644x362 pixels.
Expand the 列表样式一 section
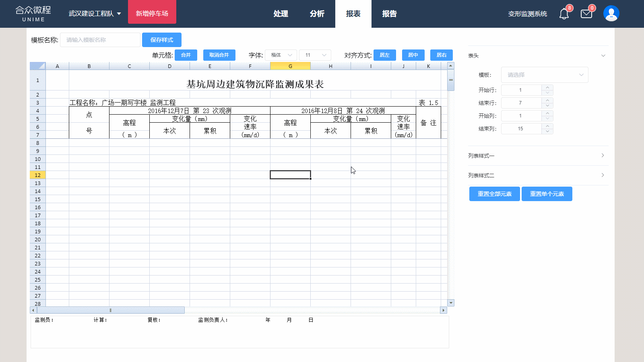(x=538, y=156)
